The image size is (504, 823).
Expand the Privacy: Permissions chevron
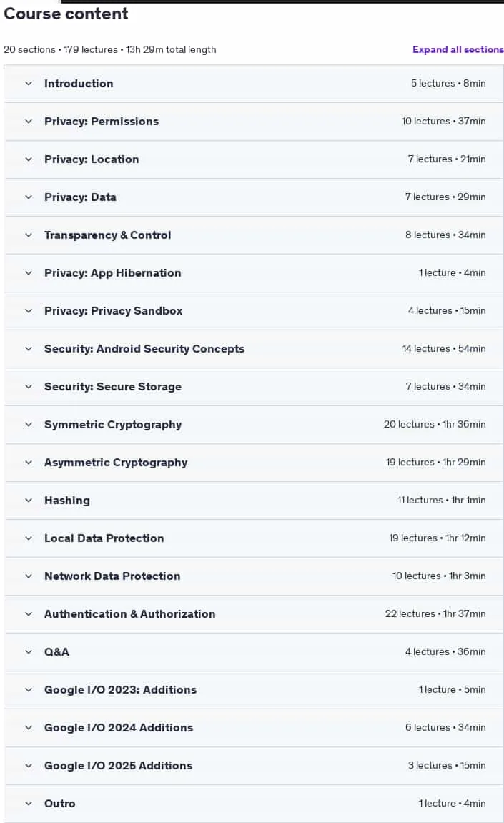[x=29, y=122]
